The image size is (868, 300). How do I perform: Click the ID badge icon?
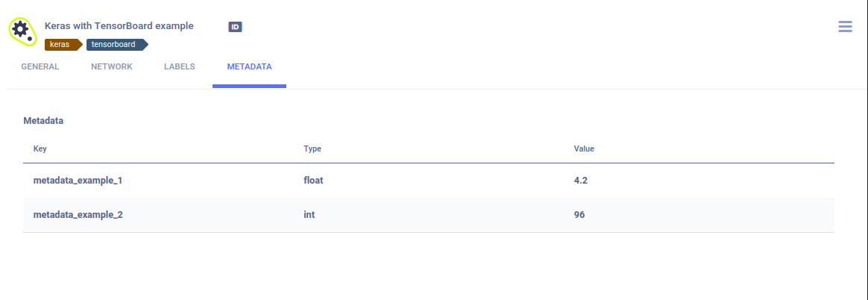pos(235,27)
